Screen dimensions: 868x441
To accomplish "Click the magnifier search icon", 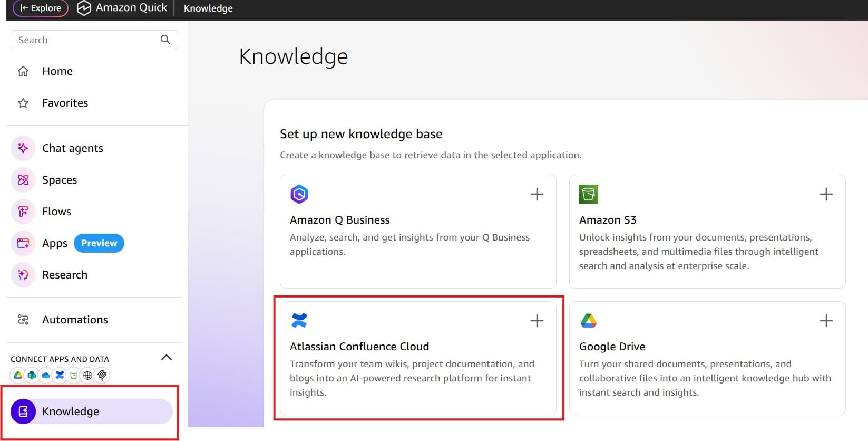I will pos(165,40).
